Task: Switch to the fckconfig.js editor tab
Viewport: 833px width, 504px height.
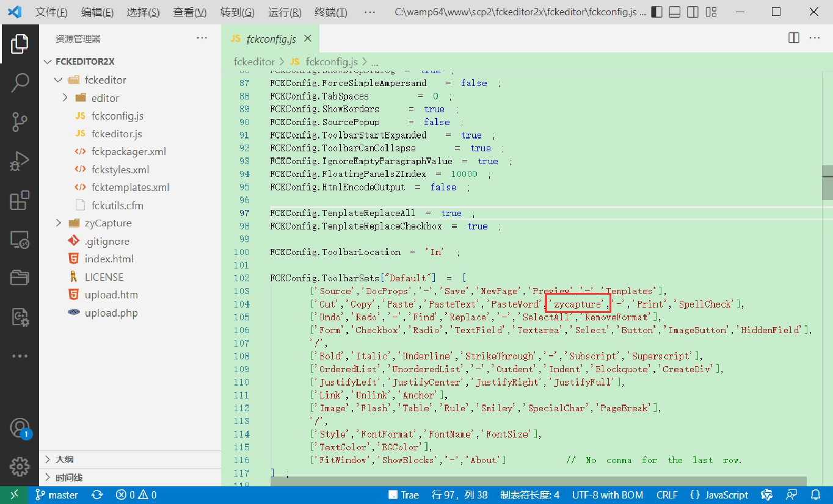Action: click(x=271, y=38)
